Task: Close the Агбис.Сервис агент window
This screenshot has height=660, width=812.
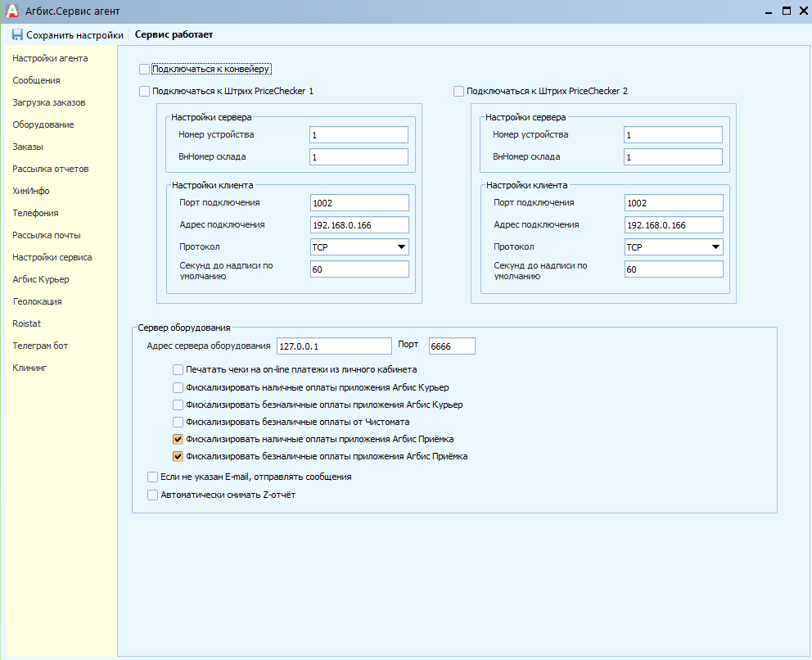Action: click(804, 11)
